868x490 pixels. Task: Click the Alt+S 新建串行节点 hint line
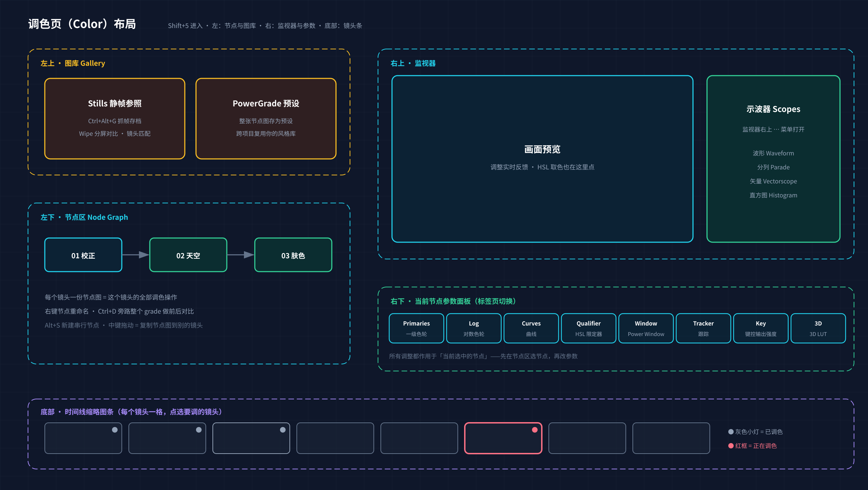tap(124, 325)
